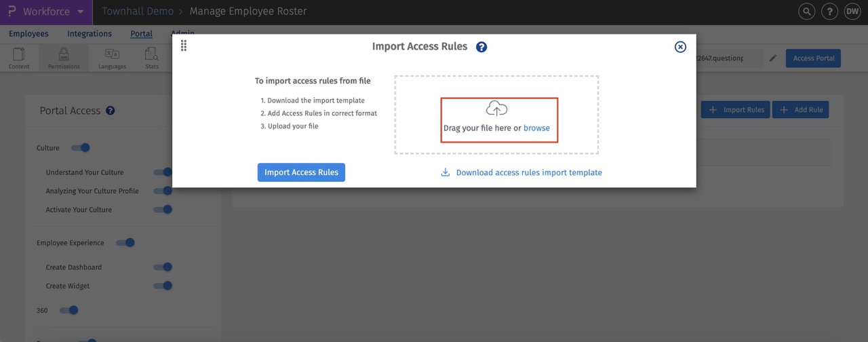
Task: Click the Import Rules button
Action: click(x=735, y=110)
